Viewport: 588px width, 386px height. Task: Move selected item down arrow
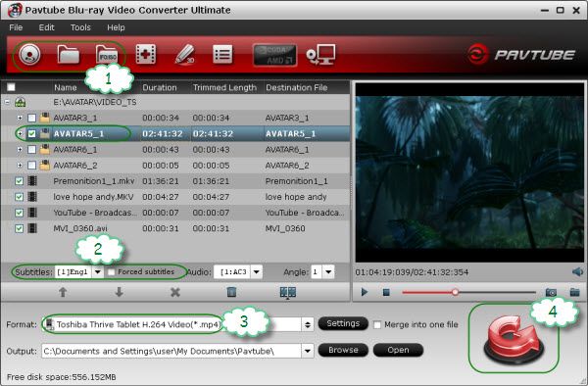pyautogui.click(x=119, y=292)
